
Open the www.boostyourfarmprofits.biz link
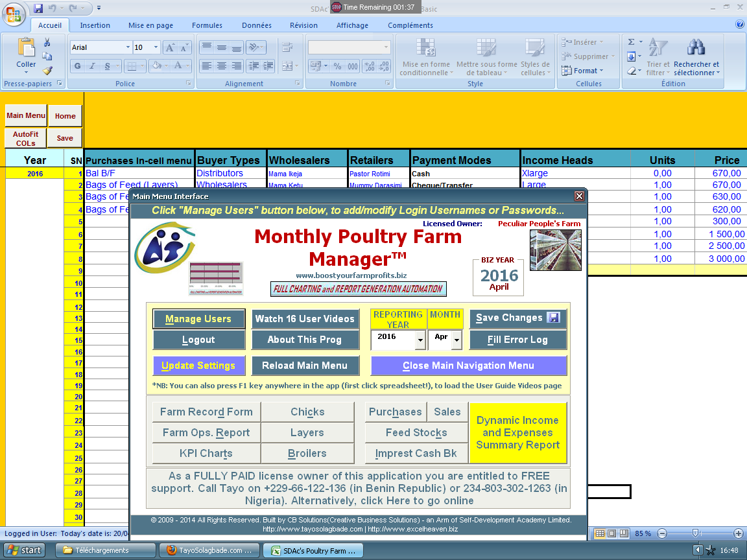(351, 275)
